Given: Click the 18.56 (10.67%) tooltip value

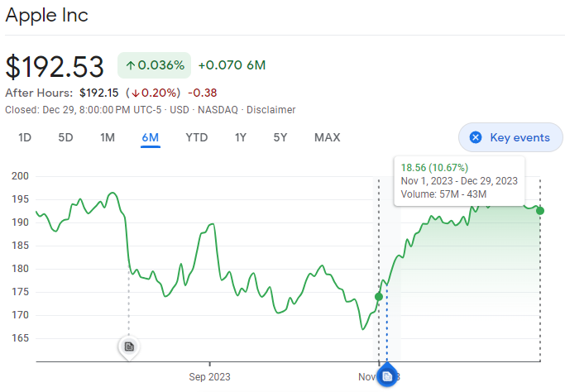Looking at the screenshot, I should (434, 168).
